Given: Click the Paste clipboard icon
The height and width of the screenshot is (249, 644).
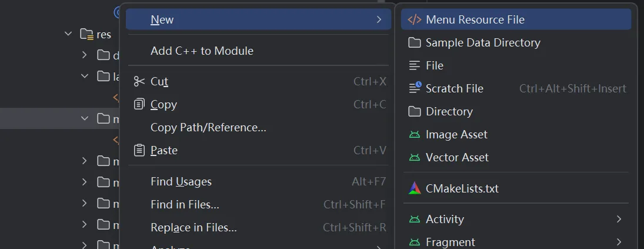Looking at the screenshot, I should 139,150.
